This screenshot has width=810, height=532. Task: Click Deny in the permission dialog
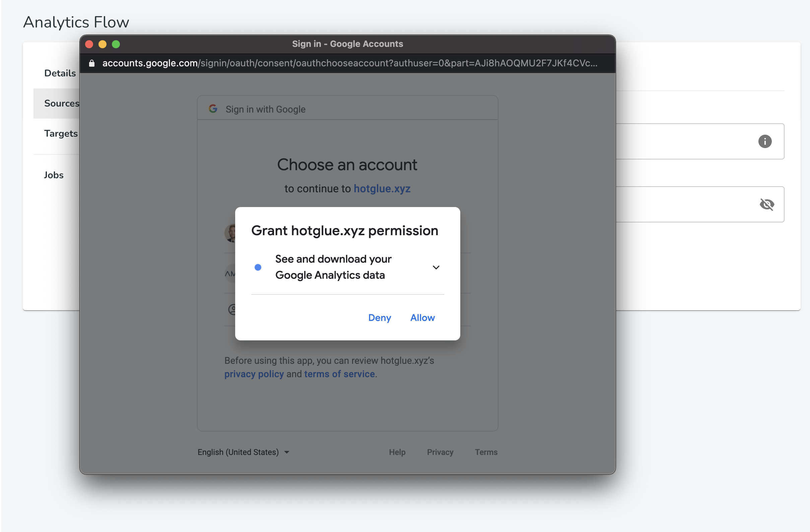click(x=380, y=318)
